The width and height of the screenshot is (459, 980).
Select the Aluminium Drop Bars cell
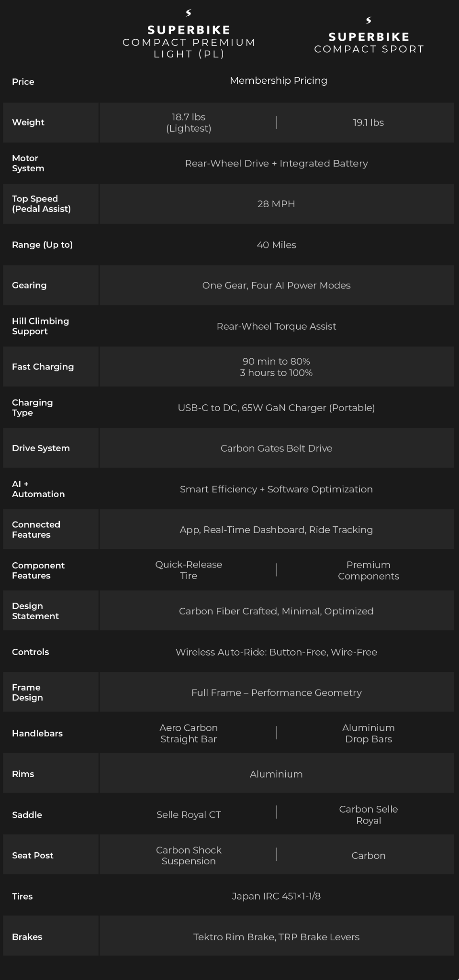pyautogui.click(x=368, y=733)
